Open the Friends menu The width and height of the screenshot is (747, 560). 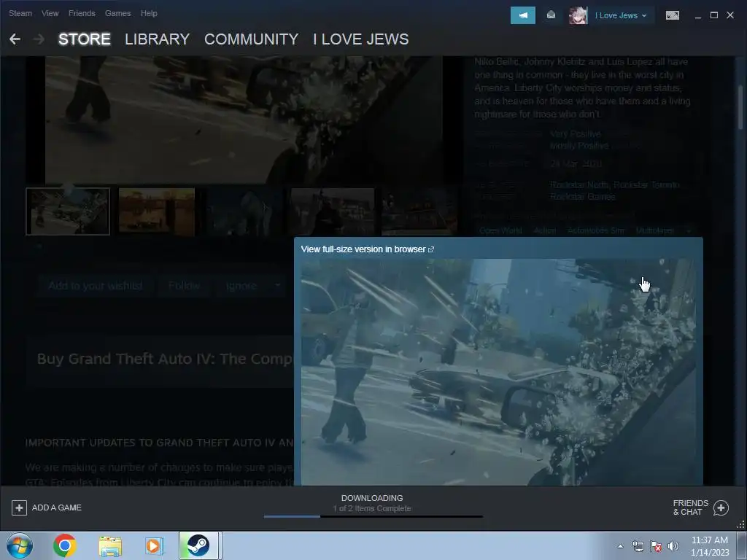tap(82, 13)
